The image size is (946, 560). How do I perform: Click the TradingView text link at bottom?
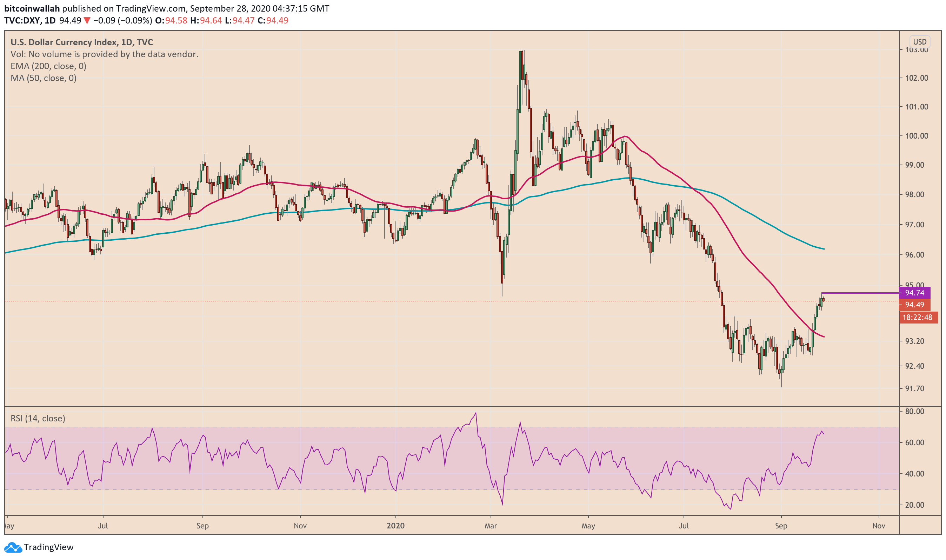coord(49,548)
